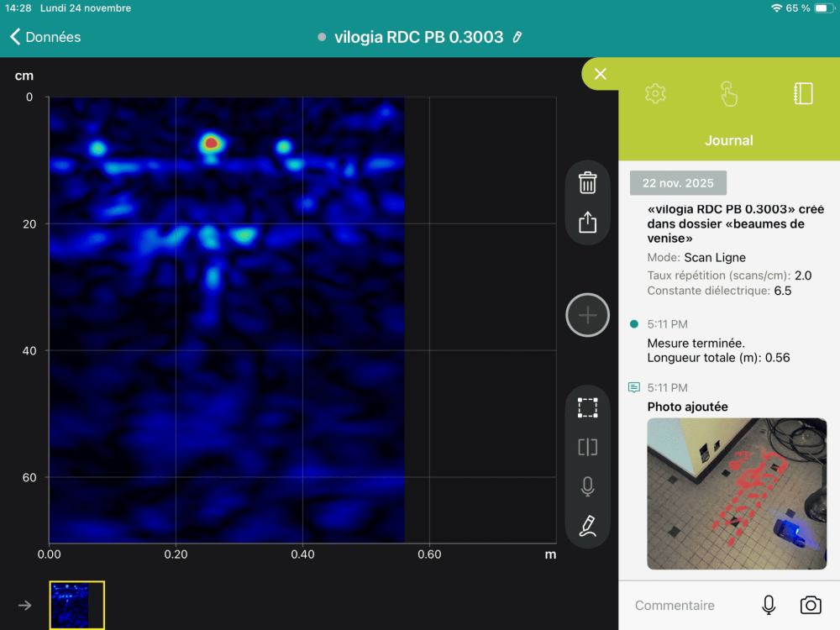Go back to Données
Image resolution: width=840 pixels, height=630 pixels.
45,37
